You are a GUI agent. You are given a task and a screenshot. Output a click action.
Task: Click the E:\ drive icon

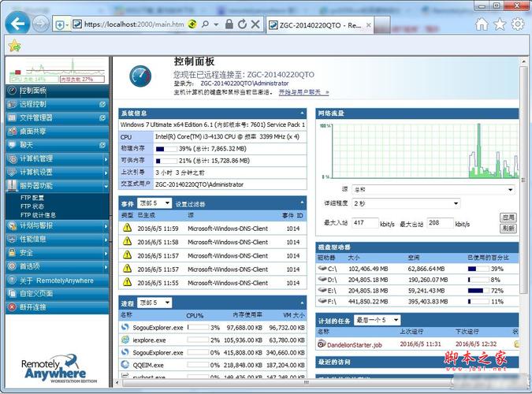(322, 290)
